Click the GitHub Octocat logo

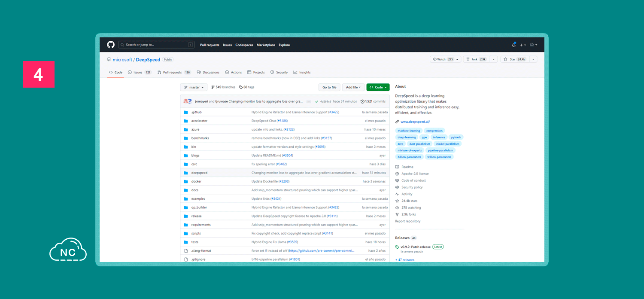coord(111,45)
